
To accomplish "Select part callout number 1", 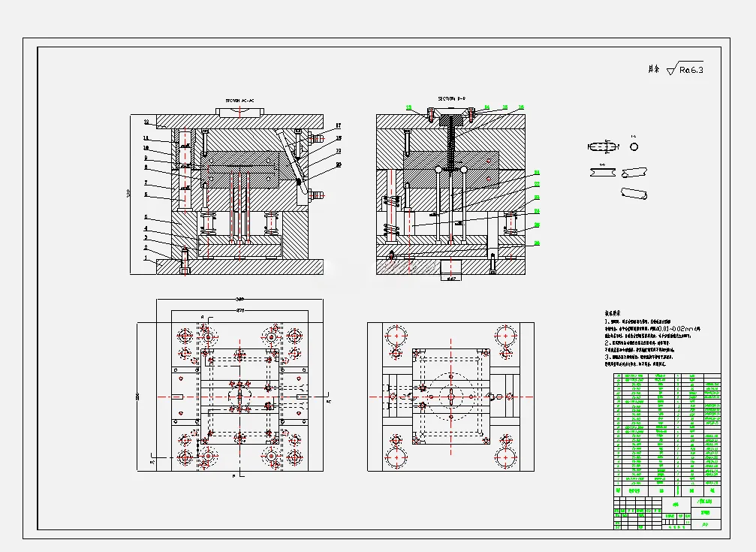I will pos(146,258).
